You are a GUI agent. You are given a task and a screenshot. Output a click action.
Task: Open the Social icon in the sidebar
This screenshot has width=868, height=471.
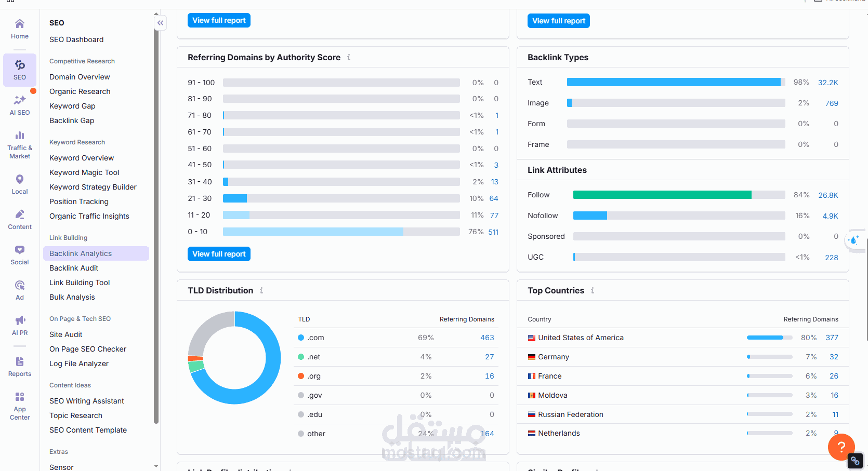pos(20,250)
